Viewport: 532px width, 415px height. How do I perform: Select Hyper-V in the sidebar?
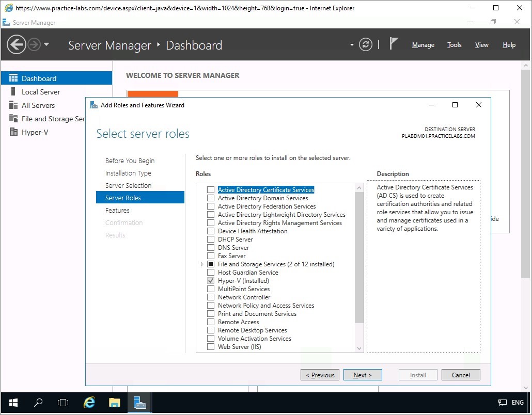[43, 132]
